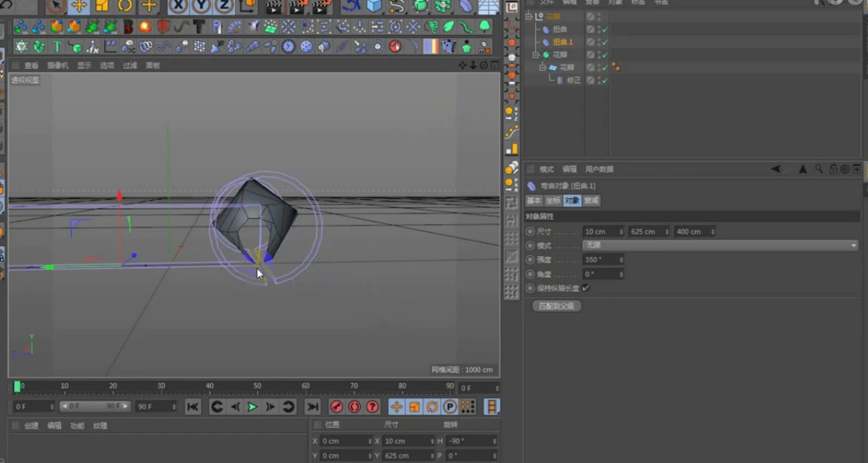Click the fx formula effector icon
This screenshot has height=463, width=868.
pyautogui.click(x=92, y=46)
